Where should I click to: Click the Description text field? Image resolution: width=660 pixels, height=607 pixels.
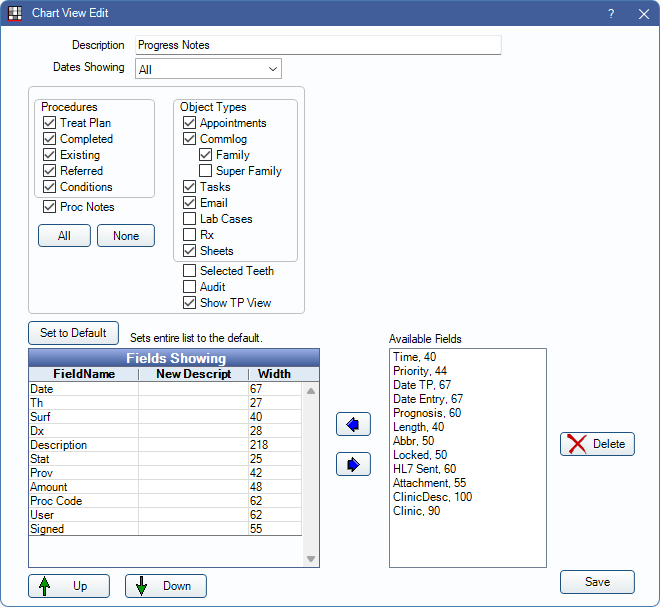tap(317, 45)
